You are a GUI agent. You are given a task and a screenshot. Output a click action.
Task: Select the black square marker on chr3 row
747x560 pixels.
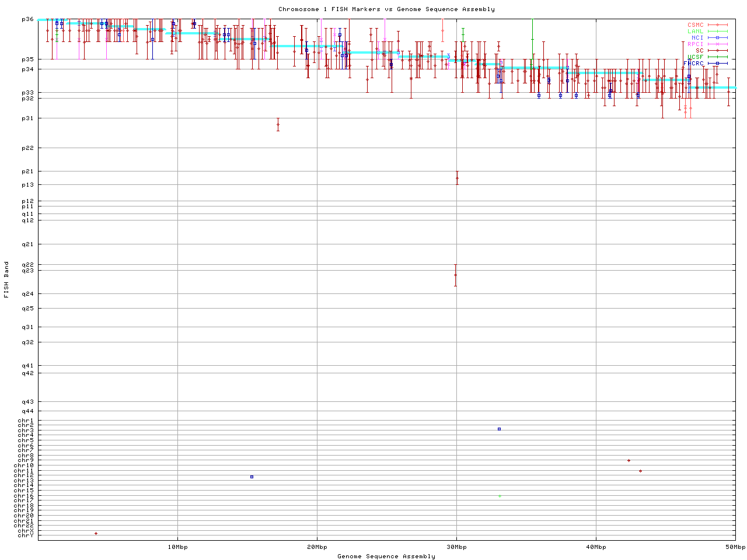[x=499, y=429]
